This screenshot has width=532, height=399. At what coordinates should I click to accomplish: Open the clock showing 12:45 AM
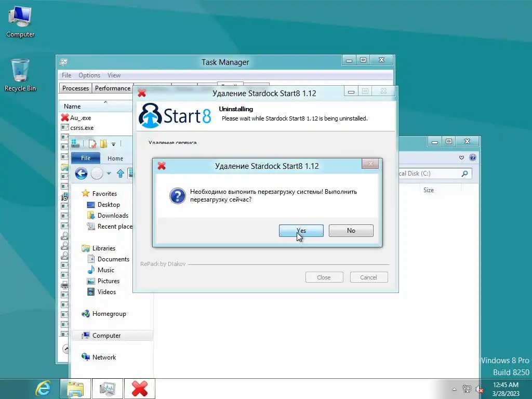point(506,389)
